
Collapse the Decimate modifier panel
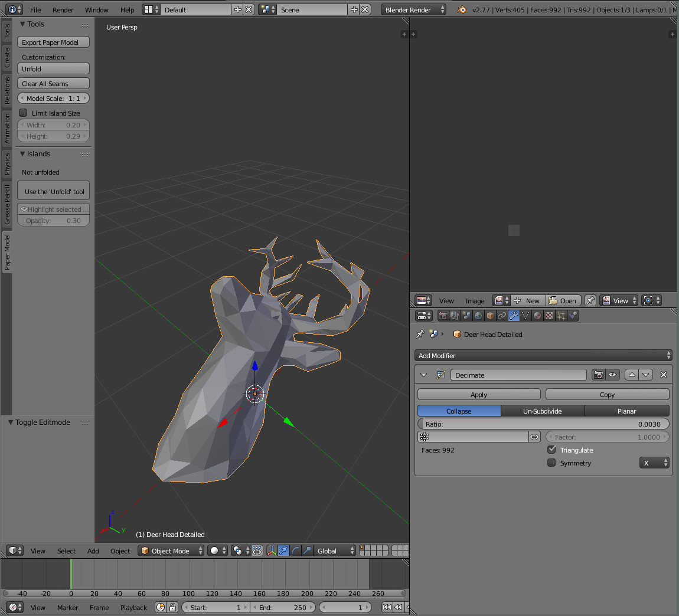tap(423, 375)
